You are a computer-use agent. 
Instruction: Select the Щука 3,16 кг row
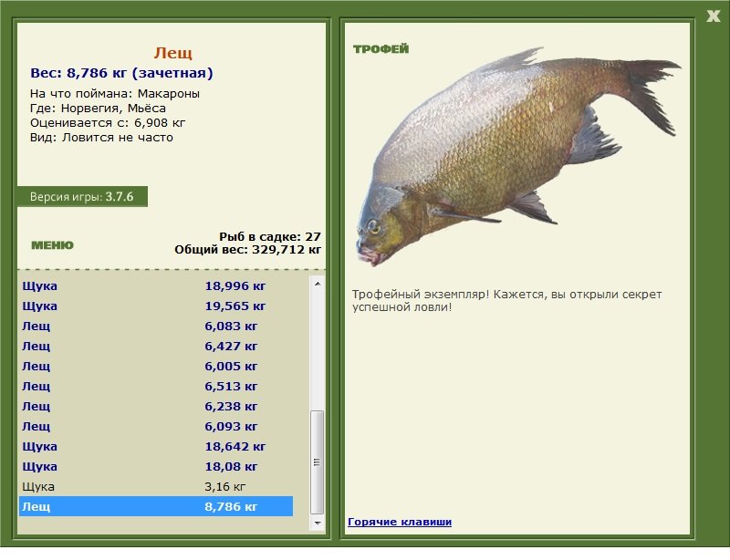click(x=156, y=486)
